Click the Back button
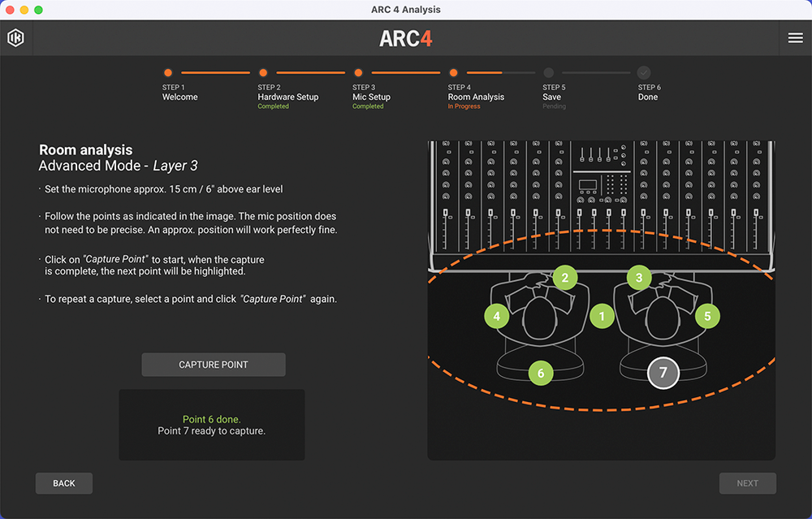The width and height of the screenshot is (812, 519). point(64,483)
